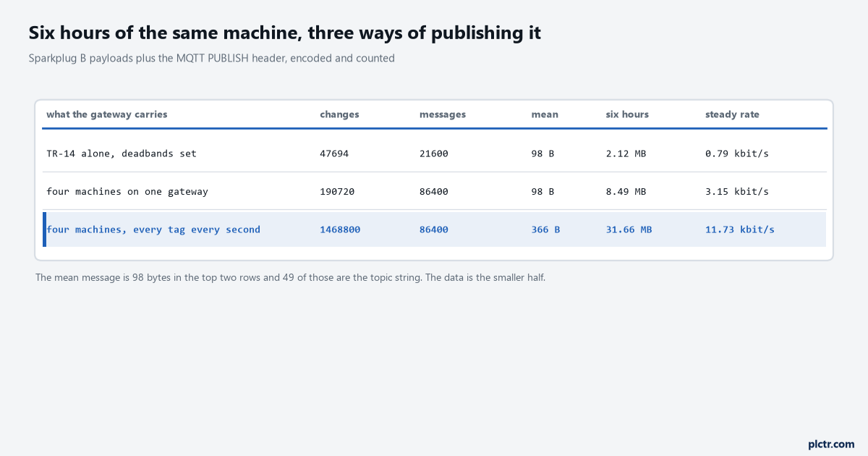Select the 'TR-14 alone, deadbands set' row label
This screenshot has height=456, width=868.
pos(122,153)
